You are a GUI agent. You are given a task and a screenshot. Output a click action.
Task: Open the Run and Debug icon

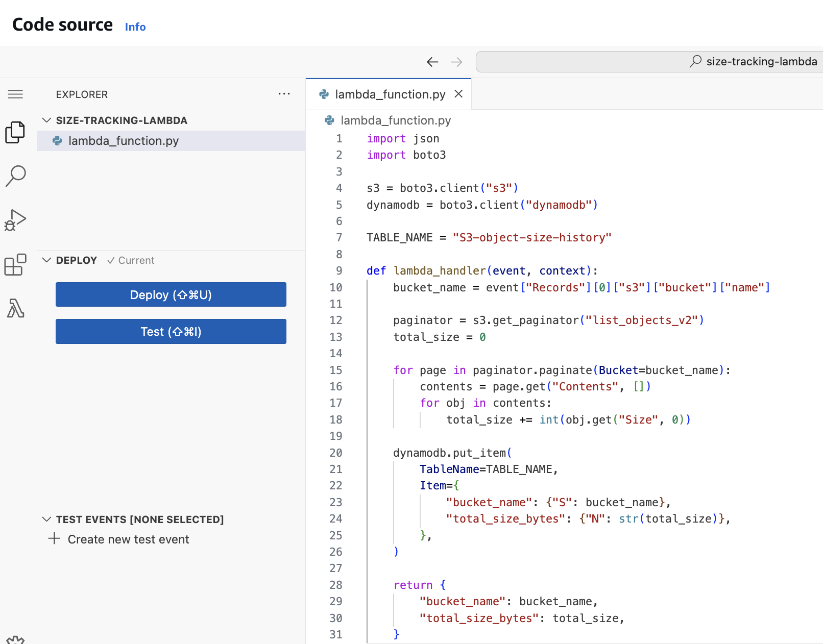(x=15, y=220)
